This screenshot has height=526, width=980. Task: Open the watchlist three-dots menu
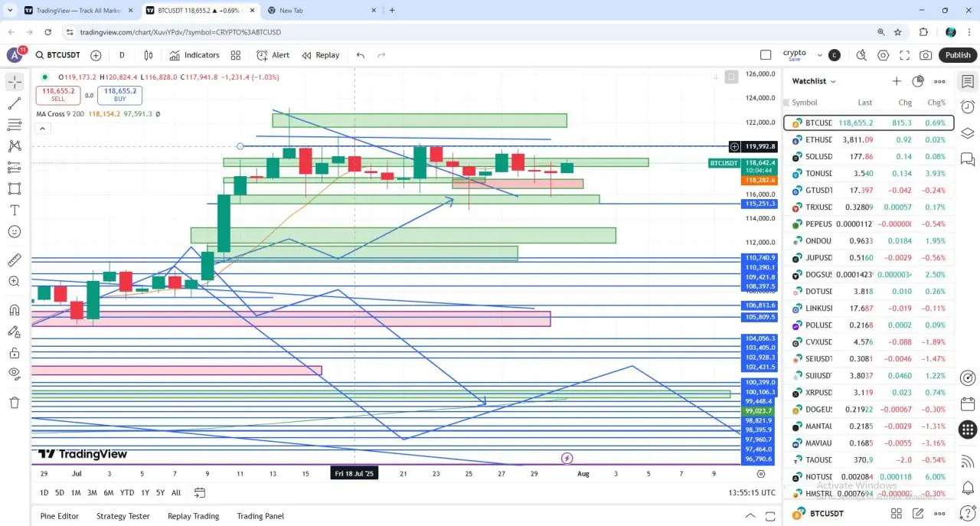tap(939, 81)
